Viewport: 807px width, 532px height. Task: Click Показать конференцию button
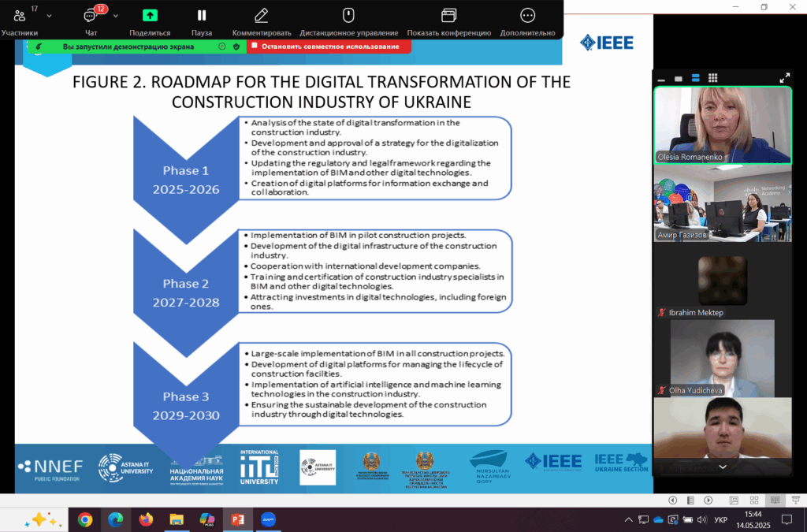(x=448, y=20)
